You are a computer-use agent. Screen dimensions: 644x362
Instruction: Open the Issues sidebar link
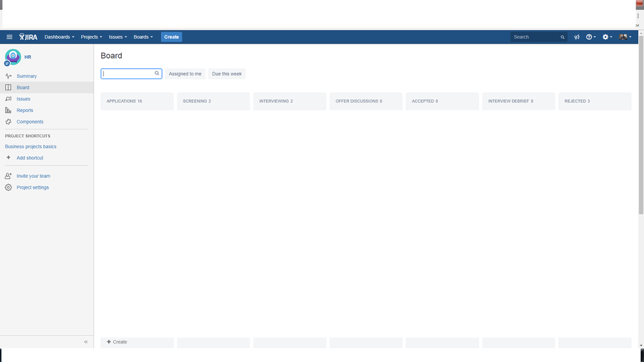23,99
